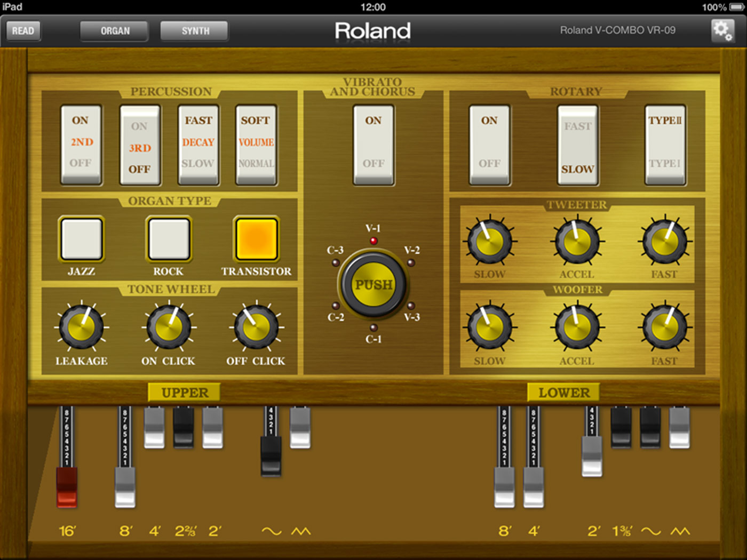Flip the Rotary TYPE II/TYPE I switch

pyautogui.click(x=665, y=145)
